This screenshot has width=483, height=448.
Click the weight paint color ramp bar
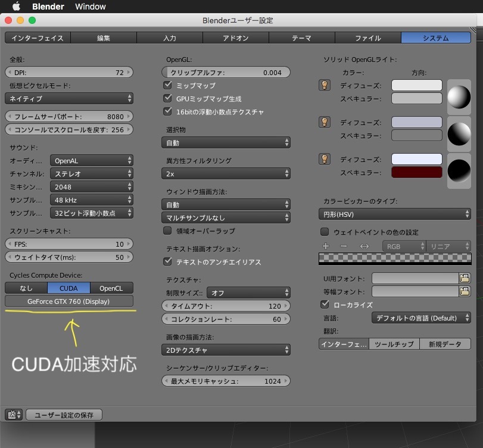point(395,259)
